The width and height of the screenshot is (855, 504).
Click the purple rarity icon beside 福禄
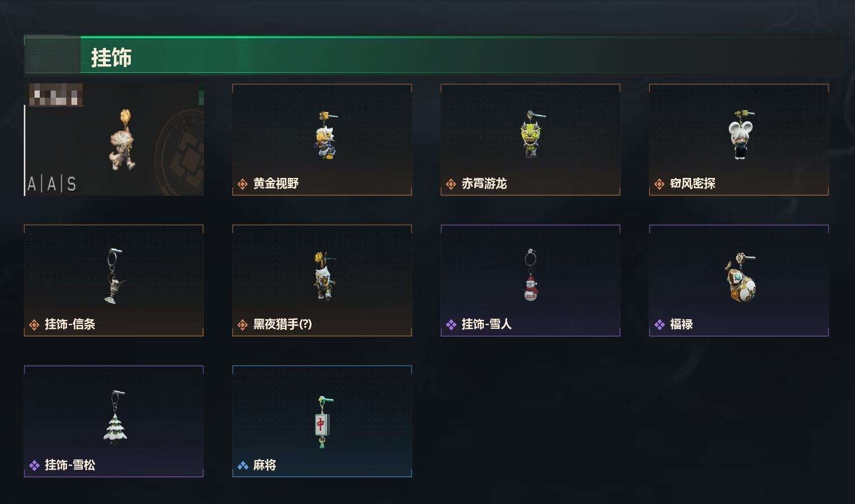coord(660,325)
